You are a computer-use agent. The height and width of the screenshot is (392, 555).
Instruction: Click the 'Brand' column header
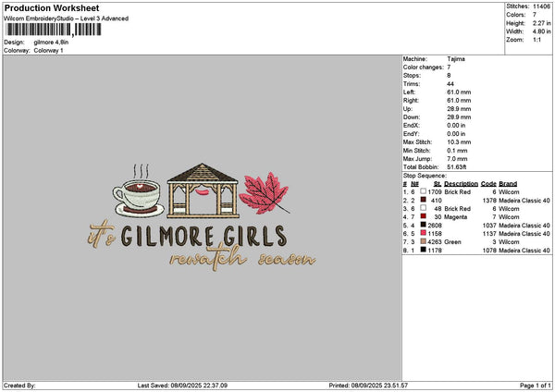tap(508, 184)
